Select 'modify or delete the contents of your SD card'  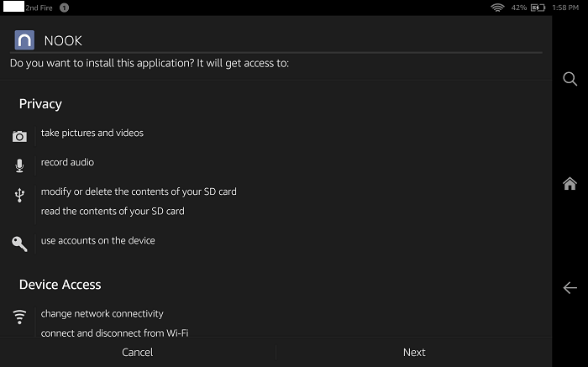pyautogui.click(x=139, y=191)
